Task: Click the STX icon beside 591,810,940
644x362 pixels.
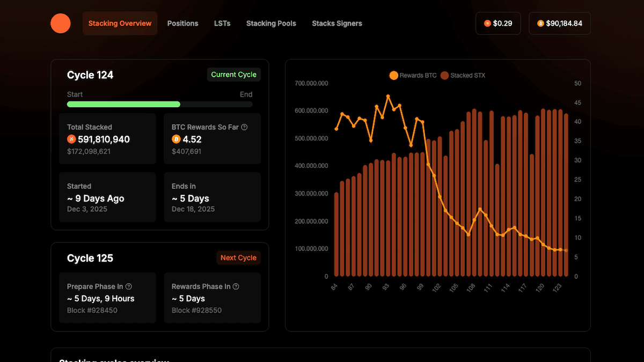Action: (x=72, y=139)
